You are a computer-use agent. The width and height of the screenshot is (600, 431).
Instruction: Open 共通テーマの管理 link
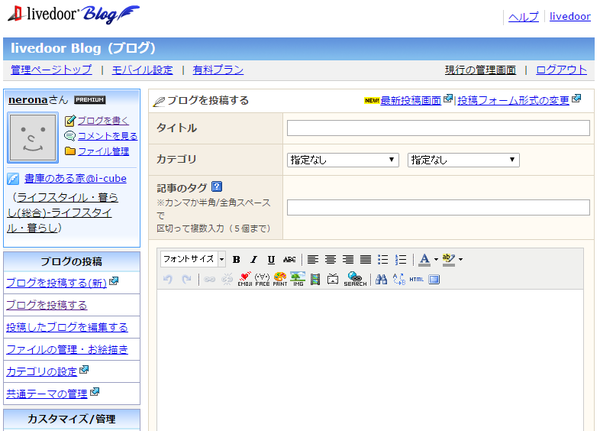(47, 394)
